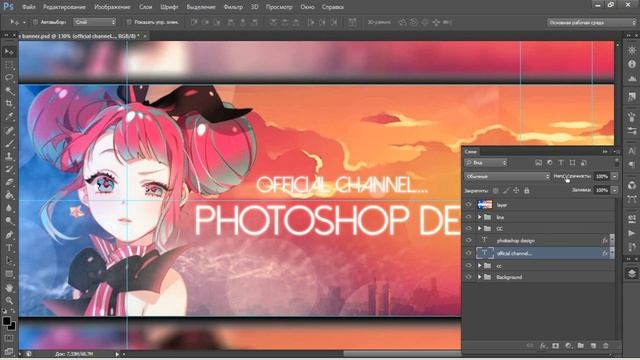Screen dimensions: 640x360
Task: Expand the 'line' layer group
Action: [x=480, y=217]
